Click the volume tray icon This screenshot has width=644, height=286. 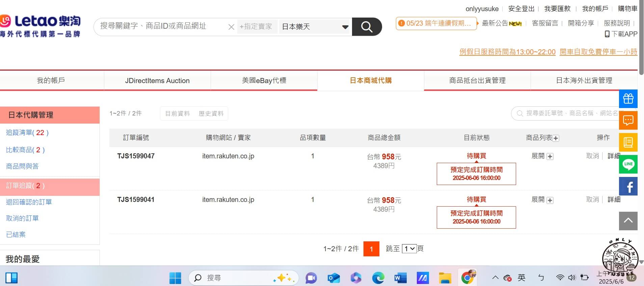click(571, 278)
